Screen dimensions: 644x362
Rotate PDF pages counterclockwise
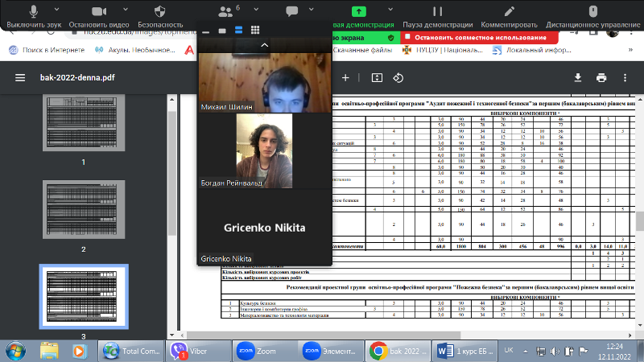click(398, 78)
